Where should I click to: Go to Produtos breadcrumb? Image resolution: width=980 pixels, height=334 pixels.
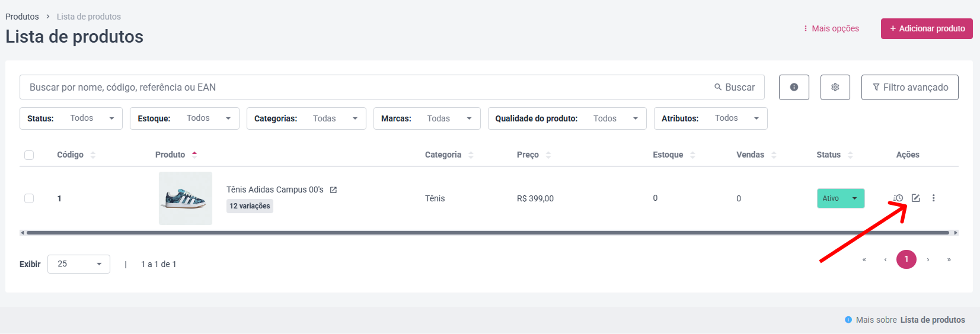pyautogui.click(x=22, y=17)
